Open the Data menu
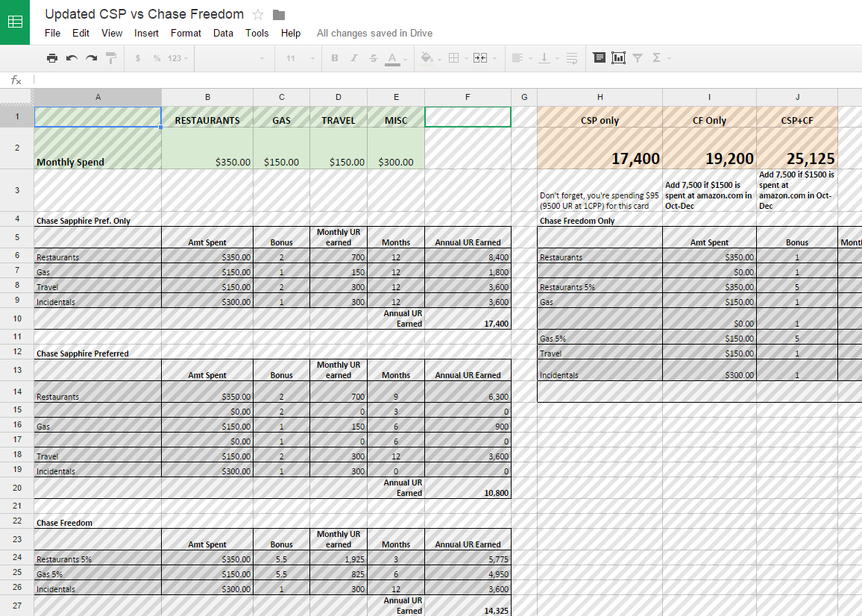862x616 pixels. coord(223,33)
